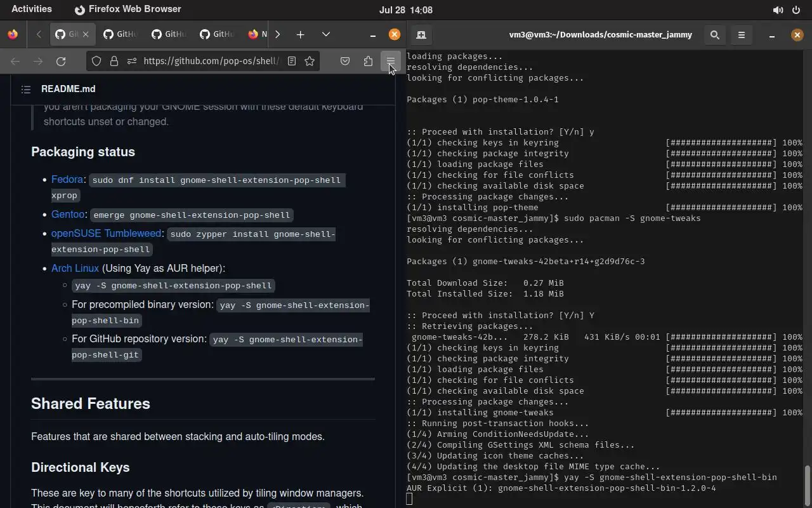Image resolution: width=812 pixels, height=508 pixels.
Task: Open README outline table of contents
Action: [x=26, y=90]
